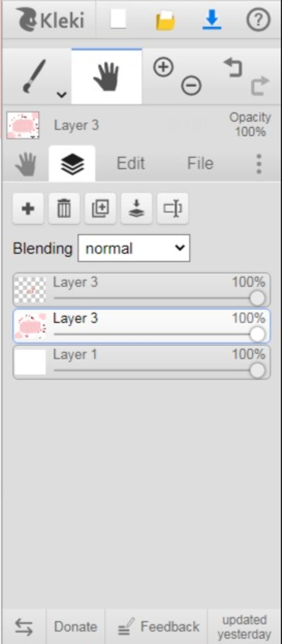The height and width of the screenshot is (644, 282).
Task: Delete the selected layer with trash icon
Action: (x=64, y=209)
